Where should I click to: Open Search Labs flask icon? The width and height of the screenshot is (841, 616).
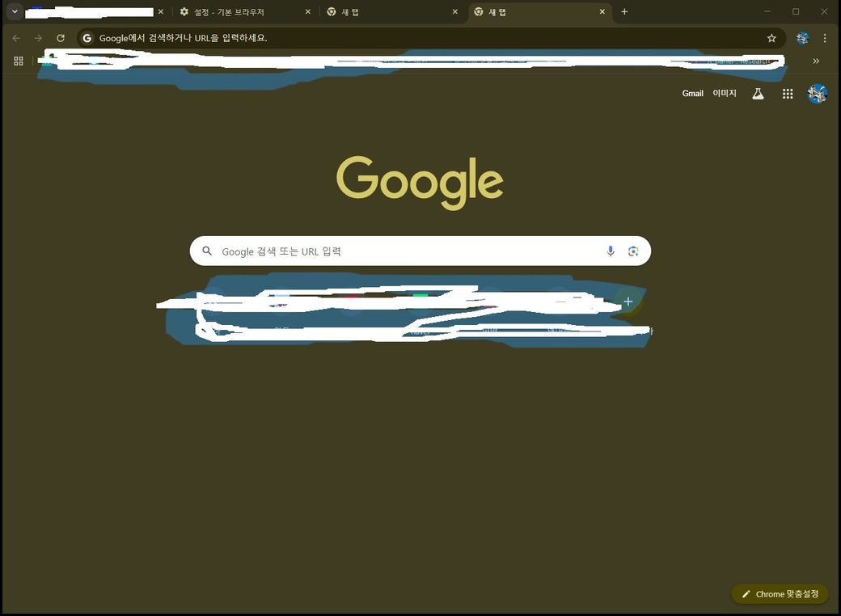click(758, 94)
